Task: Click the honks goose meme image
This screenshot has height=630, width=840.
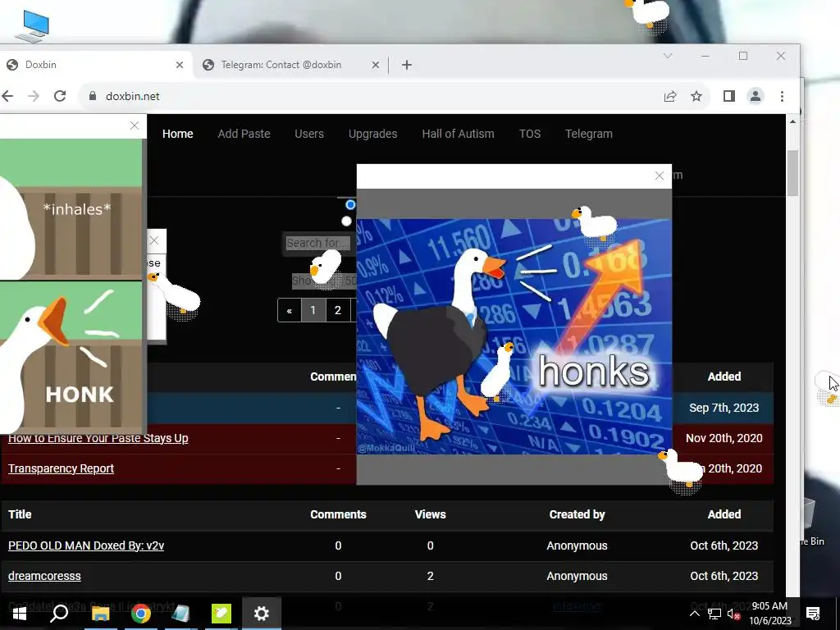Action: pos(514,336)
